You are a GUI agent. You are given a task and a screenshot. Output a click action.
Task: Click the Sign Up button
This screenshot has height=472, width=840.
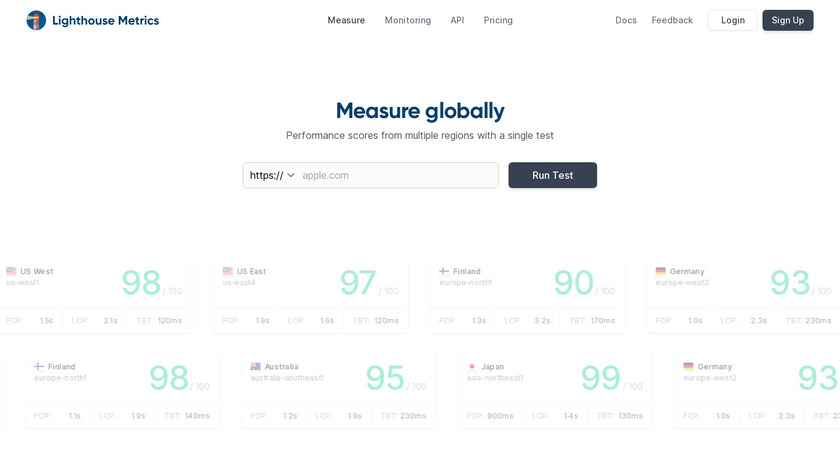[x=787, y=20]
